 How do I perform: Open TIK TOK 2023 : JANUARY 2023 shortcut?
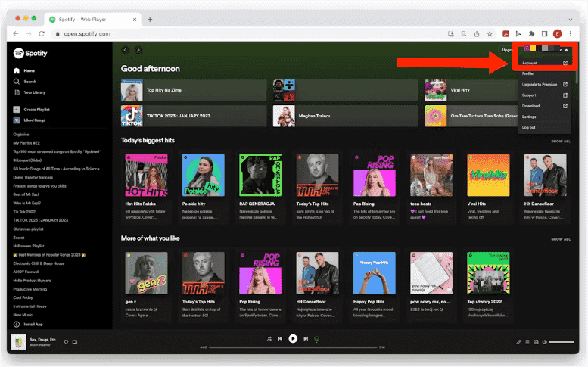click(194, 116)
